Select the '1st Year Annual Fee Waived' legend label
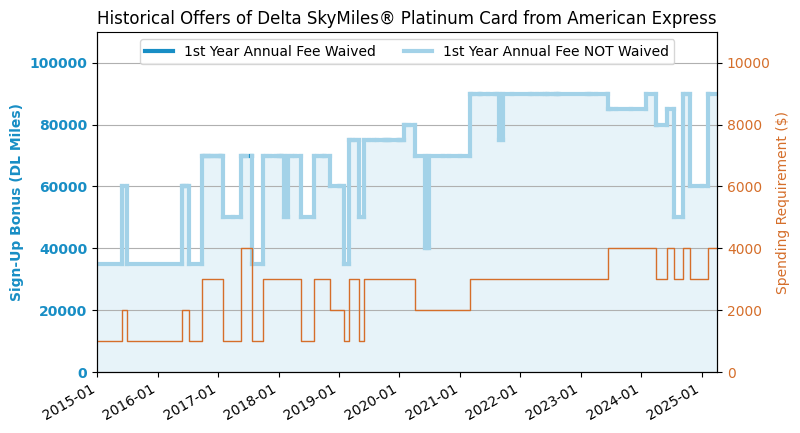This screenshot has width=800, height=433. [x=279, y=51]
